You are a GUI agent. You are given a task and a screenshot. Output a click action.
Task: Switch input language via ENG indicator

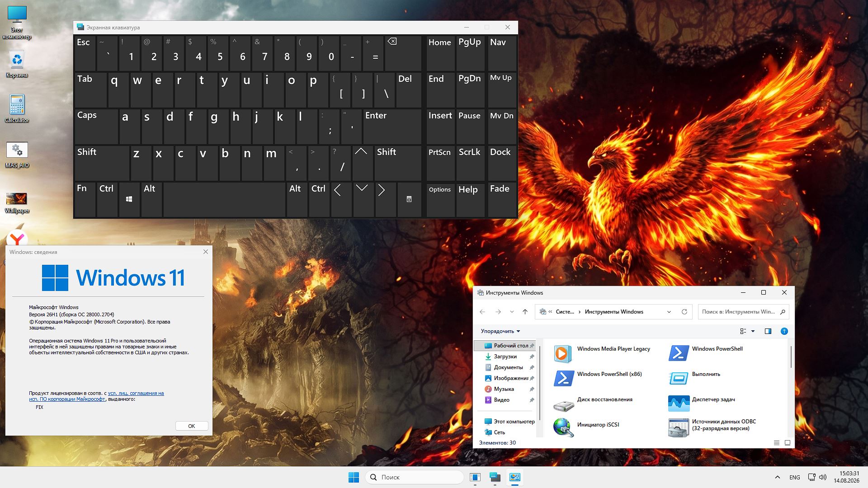coord(795,477)
